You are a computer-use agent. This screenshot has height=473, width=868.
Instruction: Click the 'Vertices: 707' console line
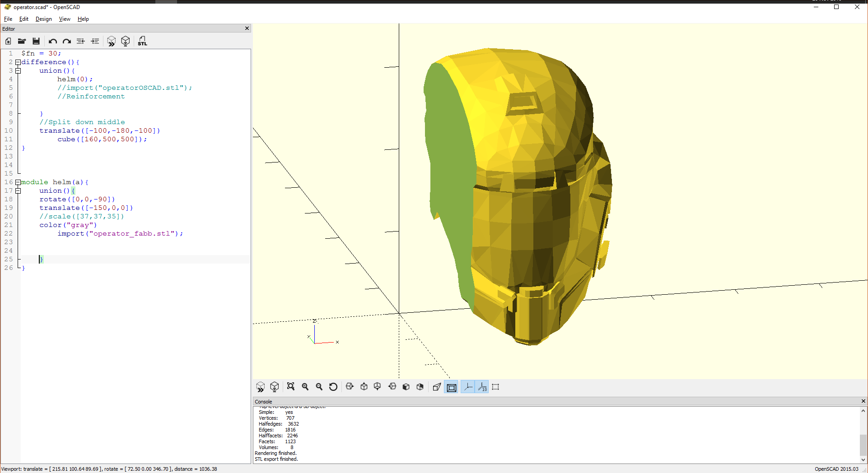276,418
